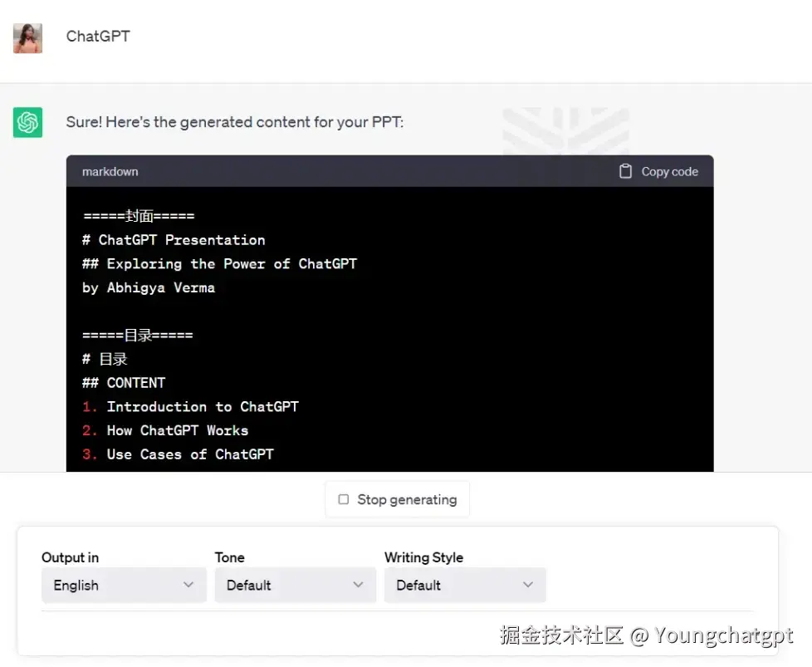Click the clipboard icon beside Copy code
Viewport: 812px width, 667px height.
627,171
